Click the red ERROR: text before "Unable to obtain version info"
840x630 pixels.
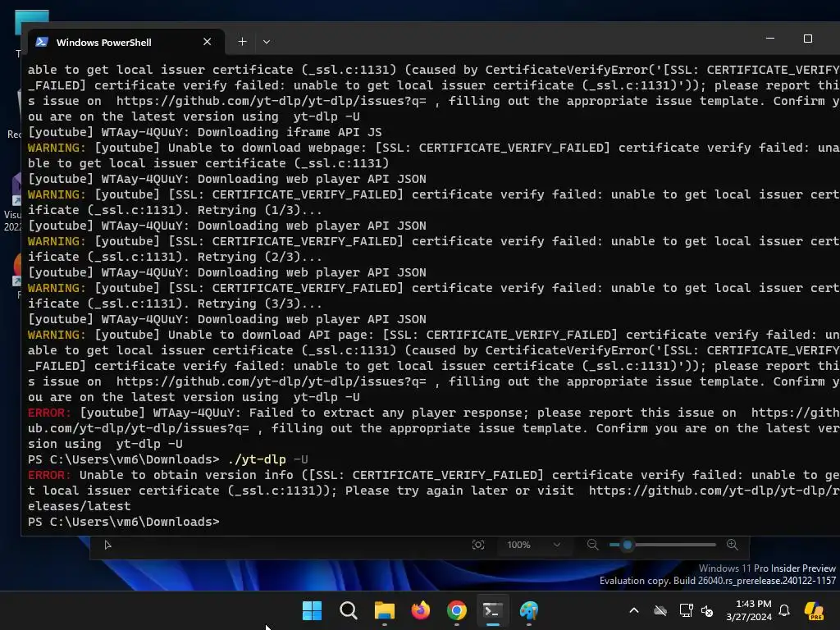coord(48,475)
